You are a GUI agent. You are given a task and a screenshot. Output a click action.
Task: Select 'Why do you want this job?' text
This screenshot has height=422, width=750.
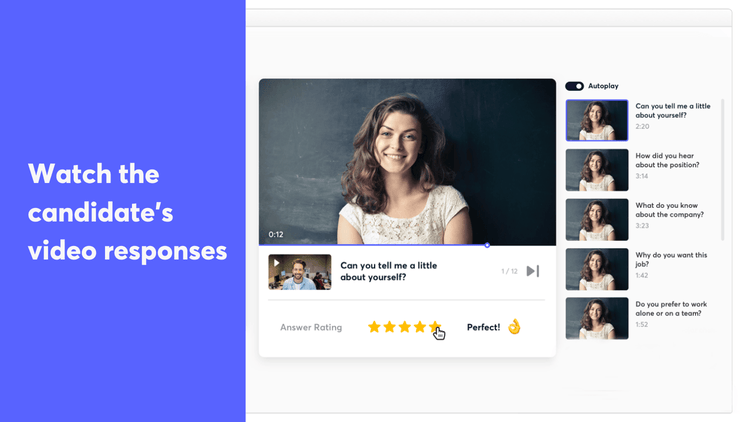pyautogui.click(x=671, y=259)
